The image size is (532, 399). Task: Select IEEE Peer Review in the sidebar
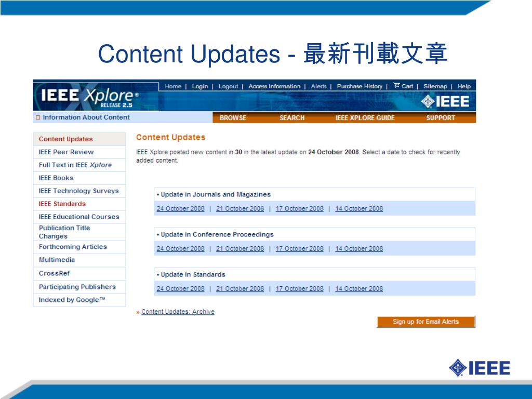tap(79, 152)
